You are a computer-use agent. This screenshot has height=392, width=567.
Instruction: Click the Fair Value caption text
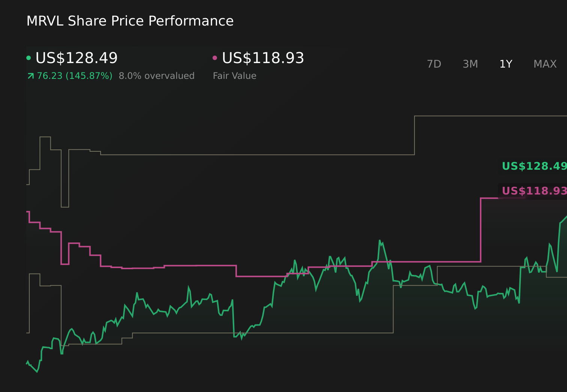point(234,75)
